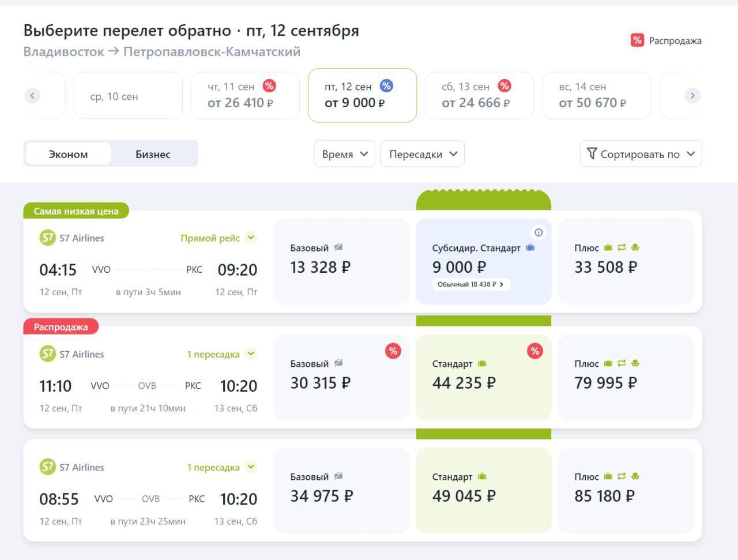Open the Время filter dropdown
Viewport: 738px width, 560px height.
coord(344,154)
